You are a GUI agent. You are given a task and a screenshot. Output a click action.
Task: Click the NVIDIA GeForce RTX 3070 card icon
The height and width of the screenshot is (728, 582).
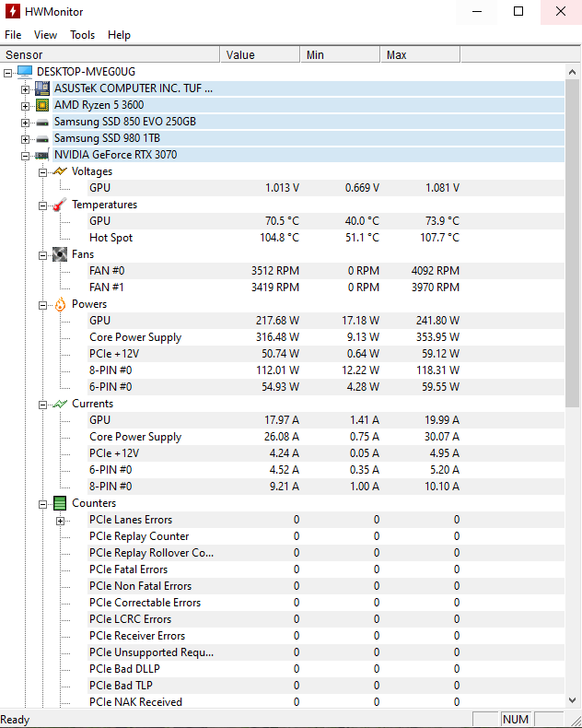(42, 155)
